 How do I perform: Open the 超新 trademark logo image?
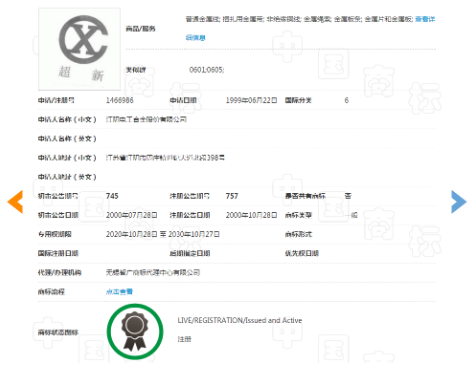[79, 49]
